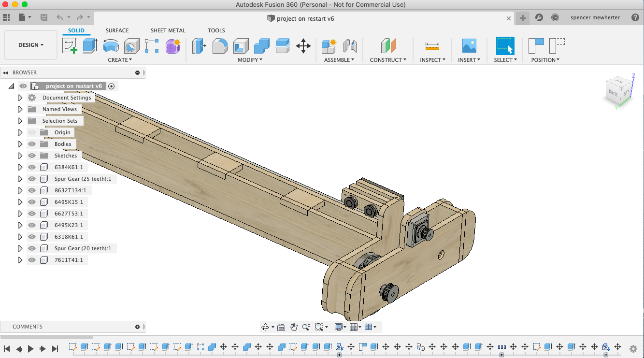Expand the Named Views node

coord(20,109)
